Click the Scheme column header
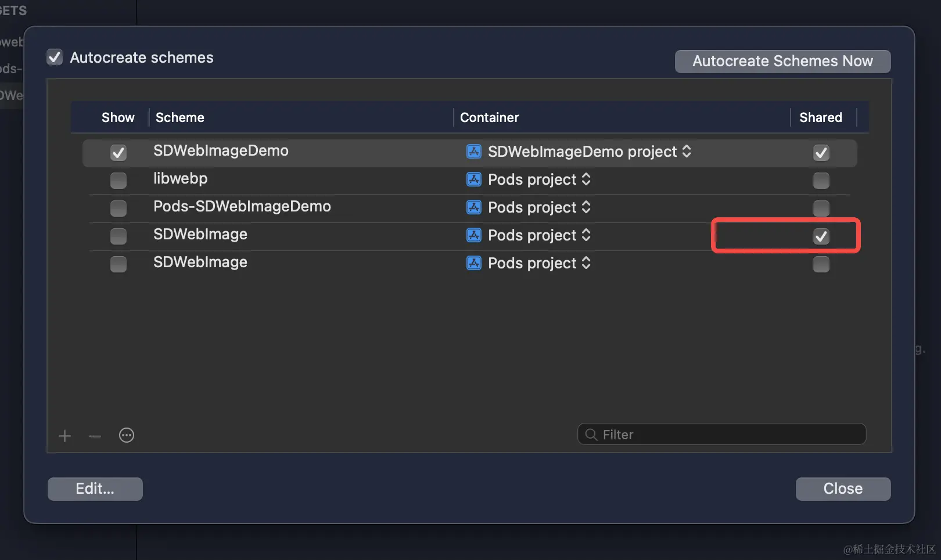941x560 pixels. click(x=180, y=117)
